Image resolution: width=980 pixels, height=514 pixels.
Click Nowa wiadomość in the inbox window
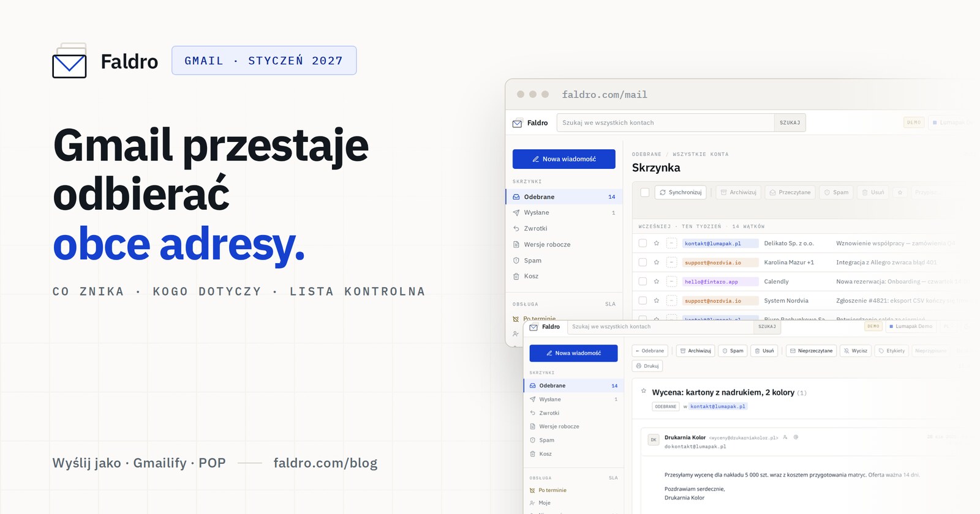[x=563, y=159]
